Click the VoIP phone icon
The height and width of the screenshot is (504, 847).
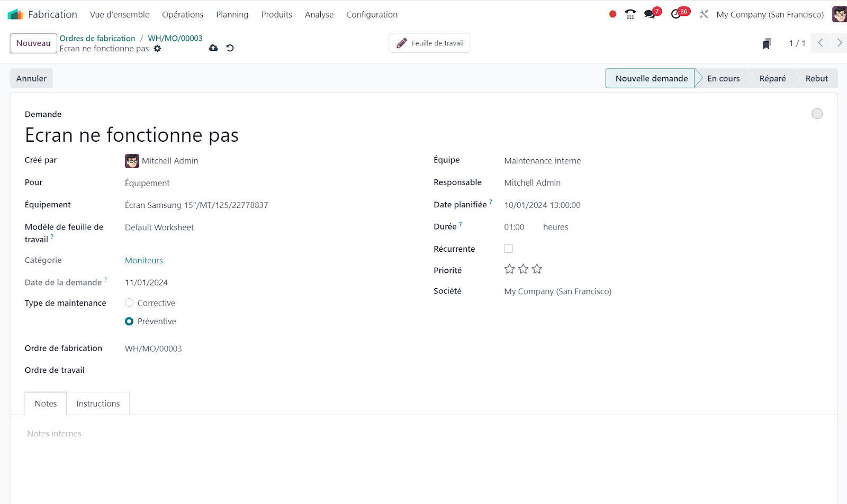click(630, 14)
